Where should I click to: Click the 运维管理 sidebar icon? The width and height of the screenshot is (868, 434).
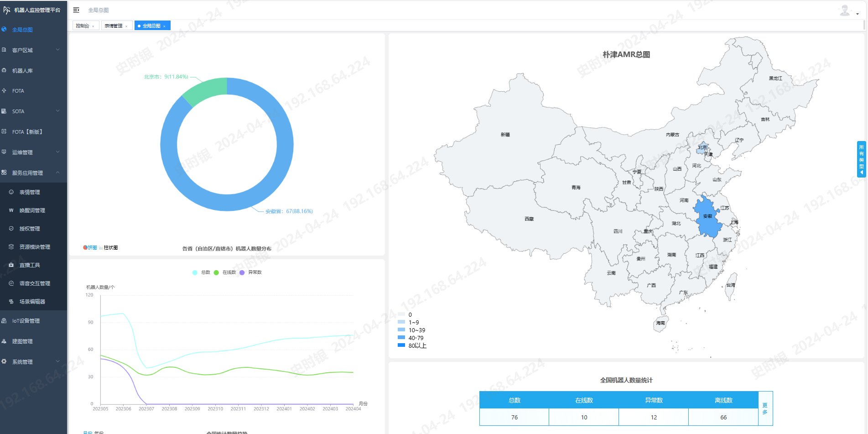pos(4,152)
